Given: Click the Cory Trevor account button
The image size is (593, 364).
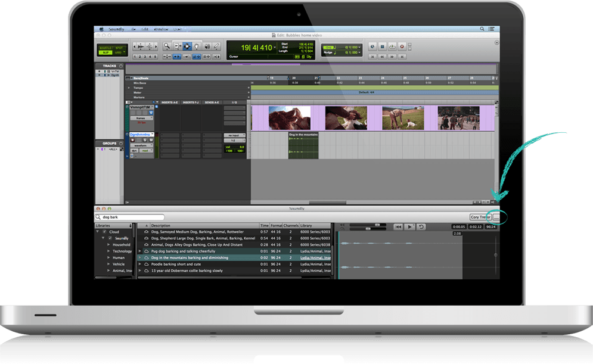Looking at the screenshot, I should pyautogui.click(x=480, y=217).
